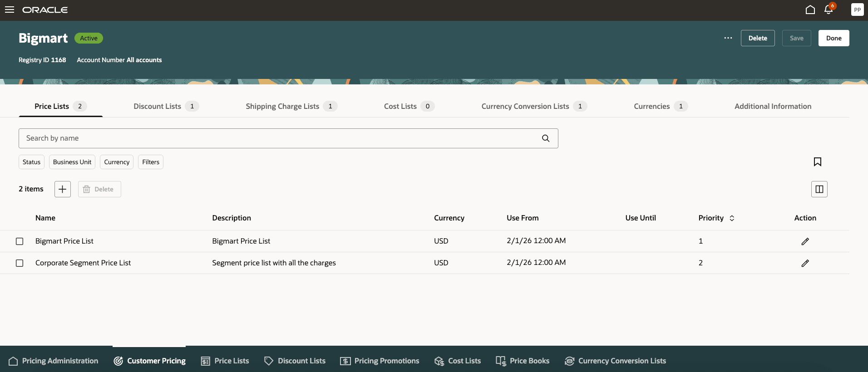Switch to the Shipping Charge Lists tab
Screen dimensions: 868x372
point(291,106)
